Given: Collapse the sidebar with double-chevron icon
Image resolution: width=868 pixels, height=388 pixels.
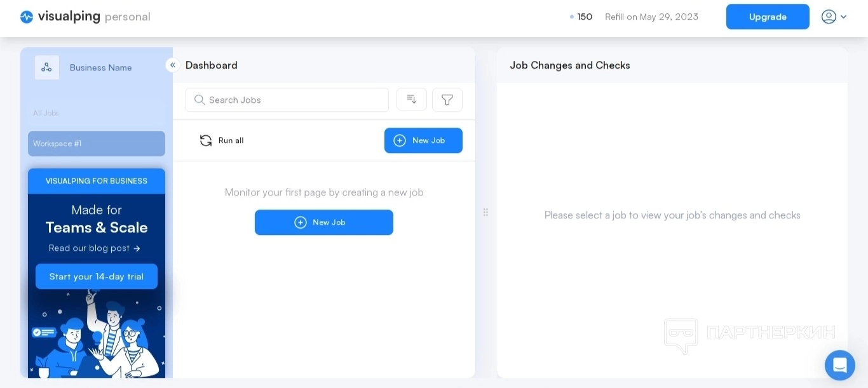Looking at the screenshot, I should 172,65.
